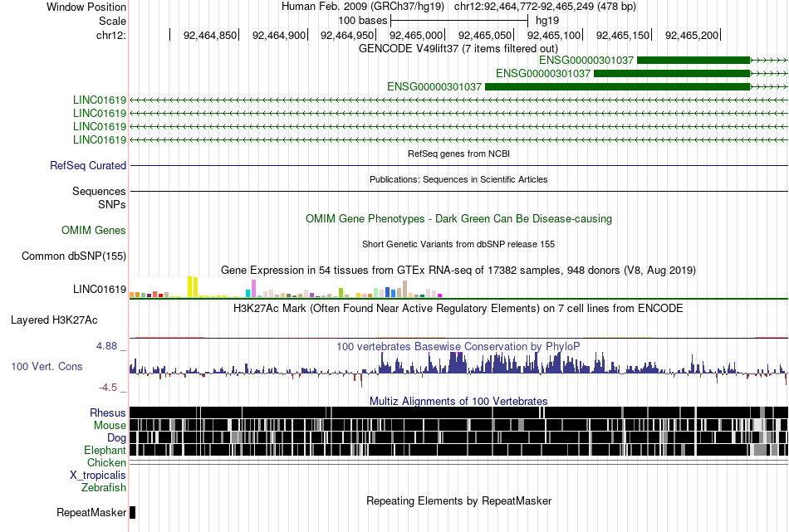Open Multiz Alignments of 100 Vertebrates title

458,401
